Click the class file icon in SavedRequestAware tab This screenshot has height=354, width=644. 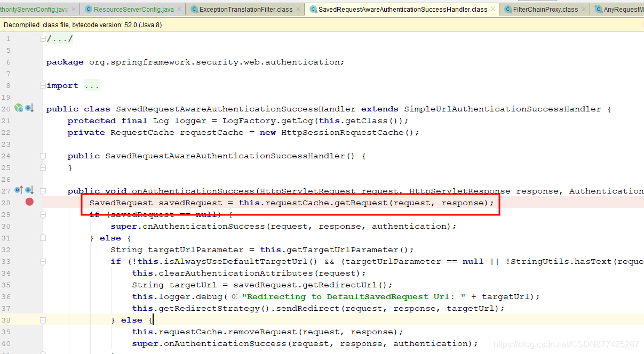(314, 9)
